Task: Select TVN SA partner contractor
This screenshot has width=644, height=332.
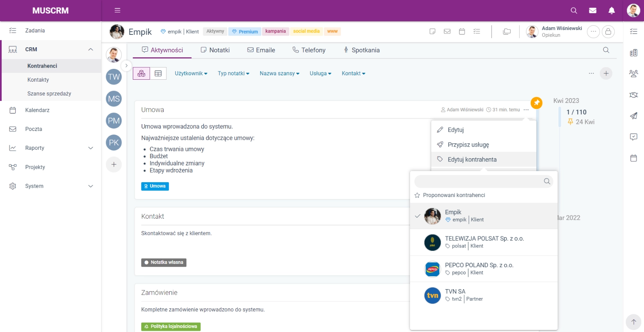Action: pos(484,295)
